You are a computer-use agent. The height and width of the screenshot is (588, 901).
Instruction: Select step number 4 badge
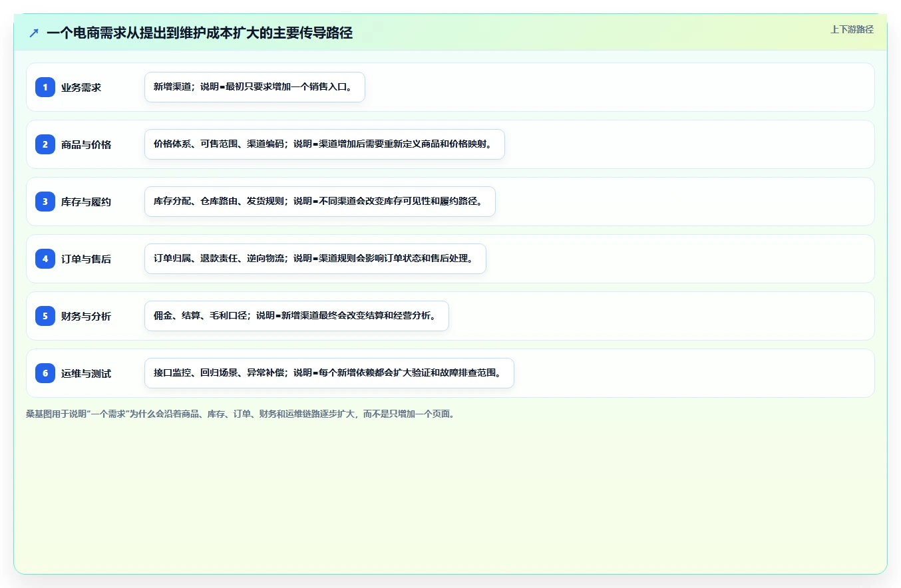point(45,258)
